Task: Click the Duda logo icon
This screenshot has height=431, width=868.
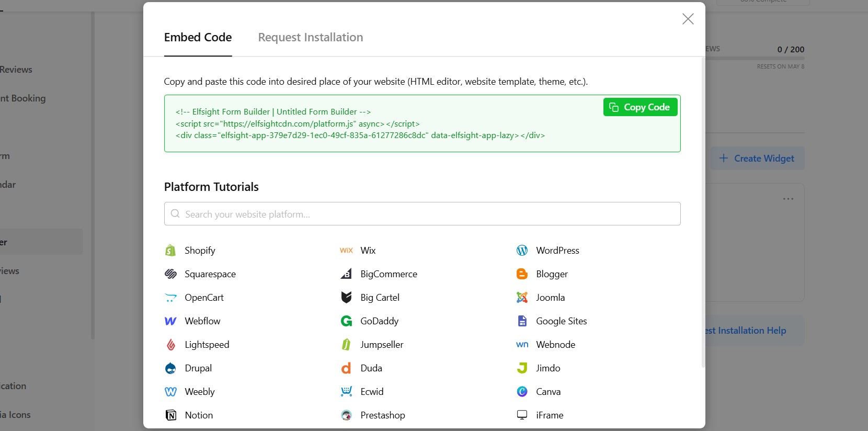Action: (x=346, y=368)
